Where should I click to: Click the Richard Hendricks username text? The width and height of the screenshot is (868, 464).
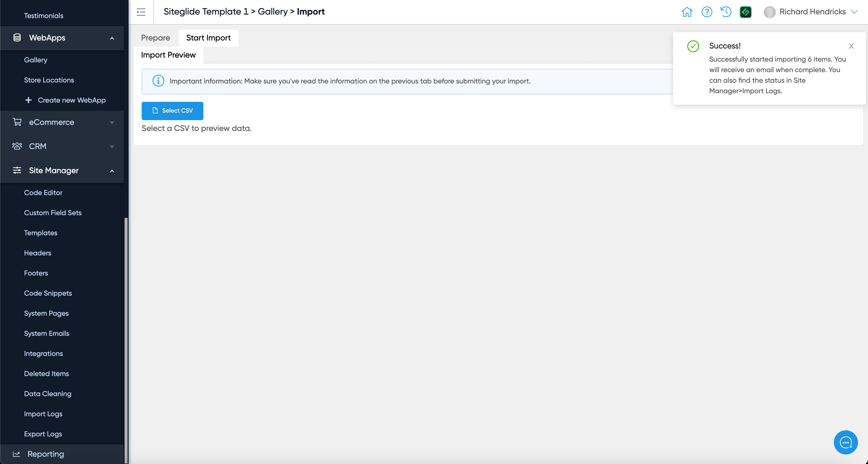click(812, 12)
